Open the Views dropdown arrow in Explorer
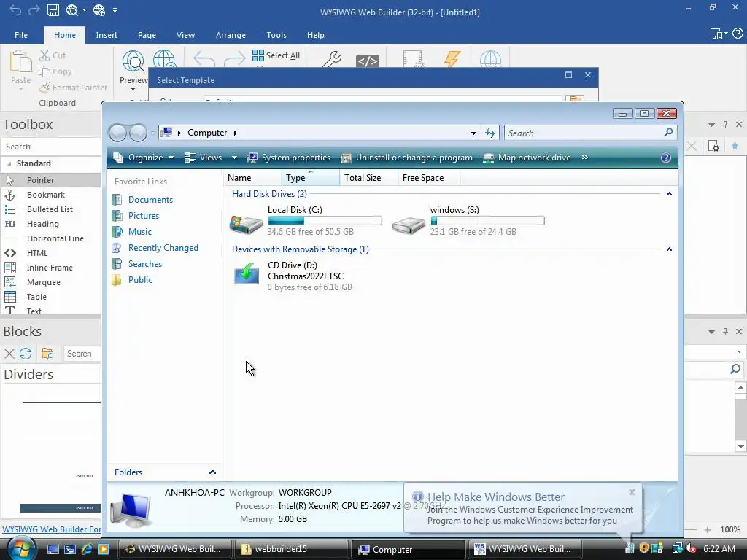This screenshot has height=560, width=747. point(234,157)
